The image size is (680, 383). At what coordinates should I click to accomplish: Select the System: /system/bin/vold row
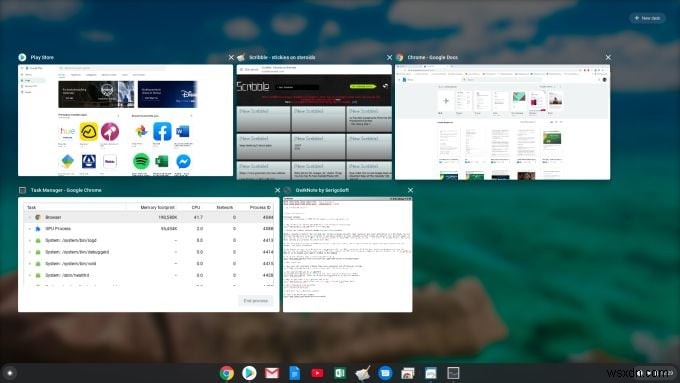[149, 264]
